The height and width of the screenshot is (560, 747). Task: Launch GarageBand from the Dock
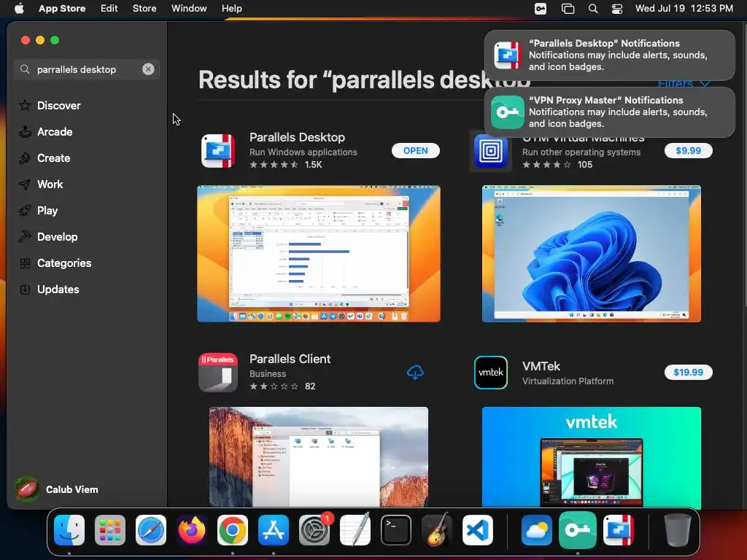pyautogui.click(x=437, y=530)
